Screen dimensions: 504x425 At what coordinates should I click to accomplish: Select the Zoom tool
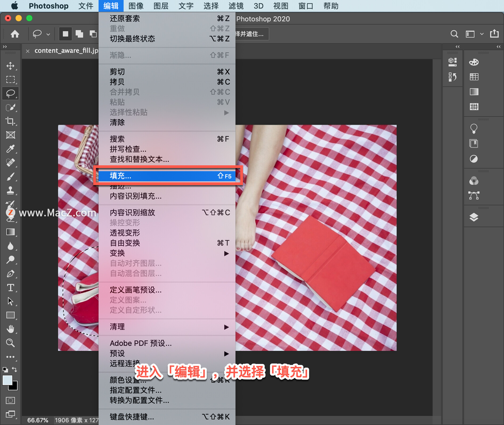[x=10, y=343]
